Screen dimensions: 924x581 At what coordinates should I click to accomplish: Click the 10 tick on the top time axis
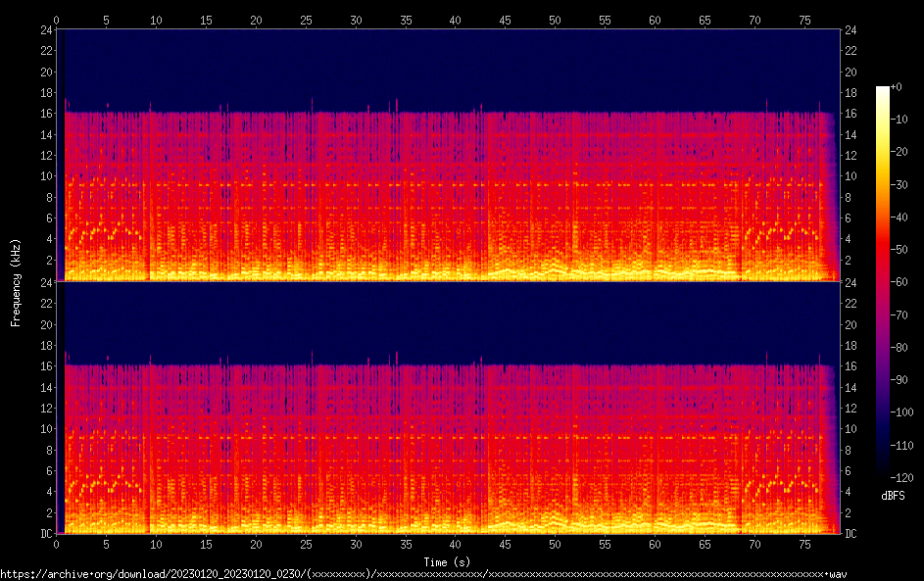156,20
